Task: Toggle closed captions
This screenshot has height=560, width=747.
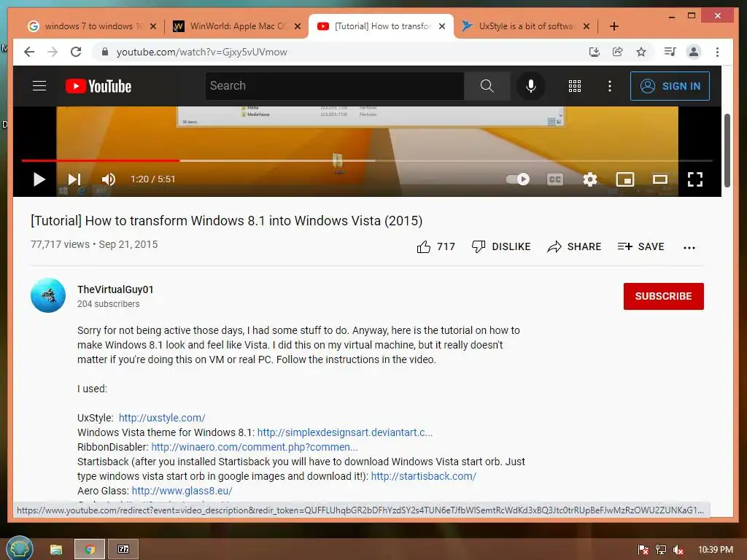Action: 555,179
